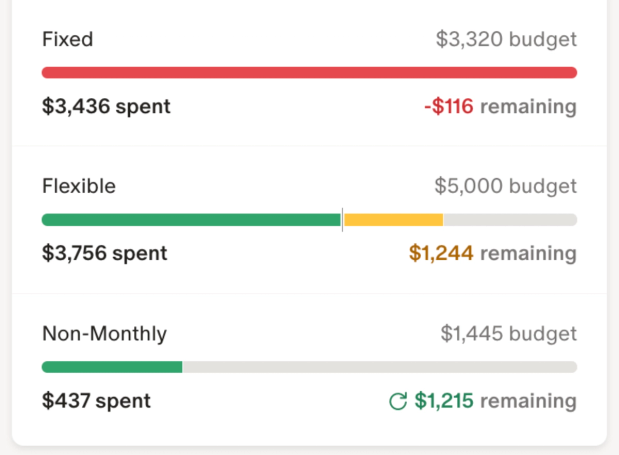Select the $1,445 budget amount
The height and width of the screenshot is (455, 619).
(x=508, y=333)
